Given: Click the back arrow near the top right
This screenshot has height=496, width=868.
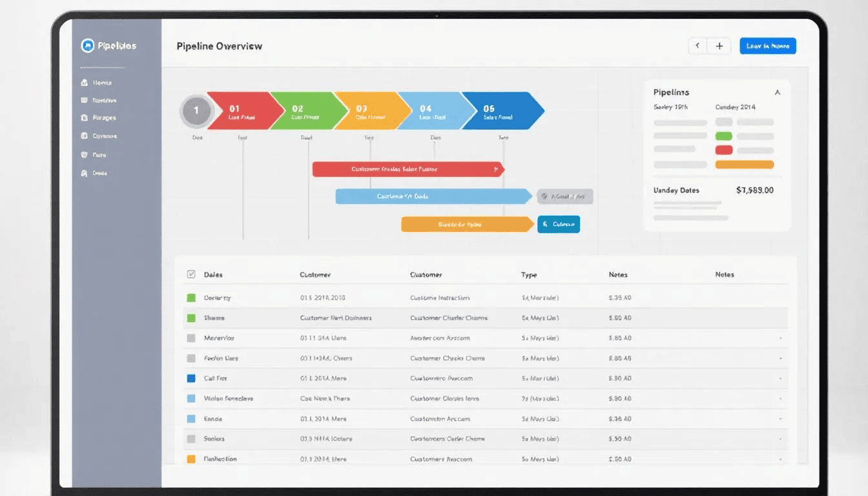Looking at the screenshot, I should [697, 45].
